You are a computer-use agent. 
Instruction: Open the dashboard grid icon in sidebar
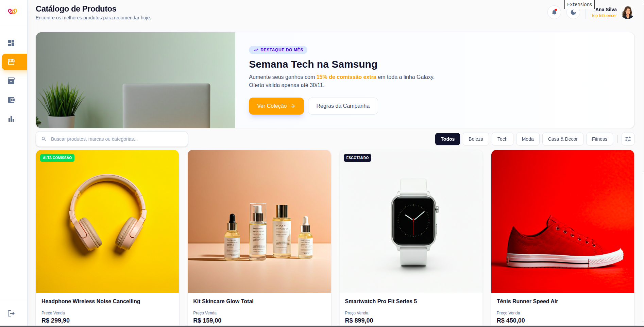coord(11,43)
